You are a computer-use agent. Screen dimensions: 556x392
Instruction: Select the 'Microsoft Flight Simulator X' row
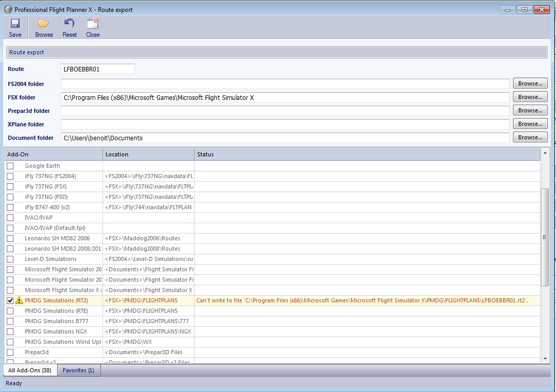pos(272,290)
